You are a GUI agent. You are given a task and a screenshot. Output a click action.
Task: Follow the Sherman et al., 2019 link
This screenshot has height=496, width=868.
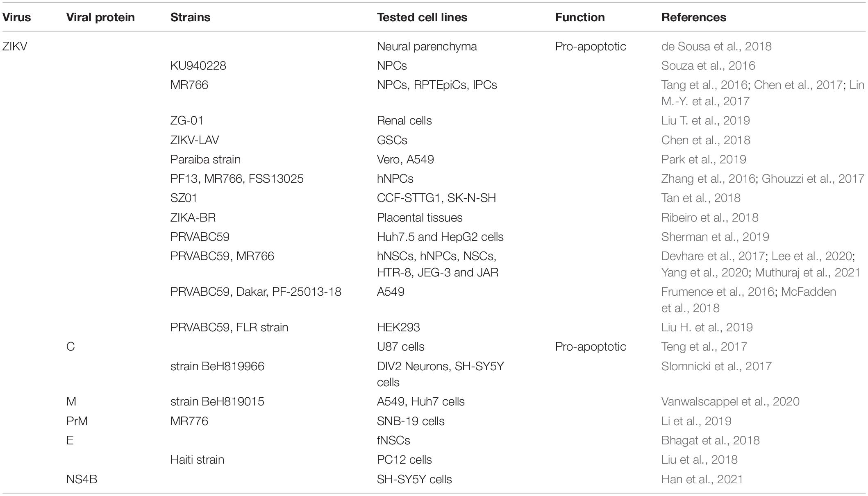coord(715,237)
